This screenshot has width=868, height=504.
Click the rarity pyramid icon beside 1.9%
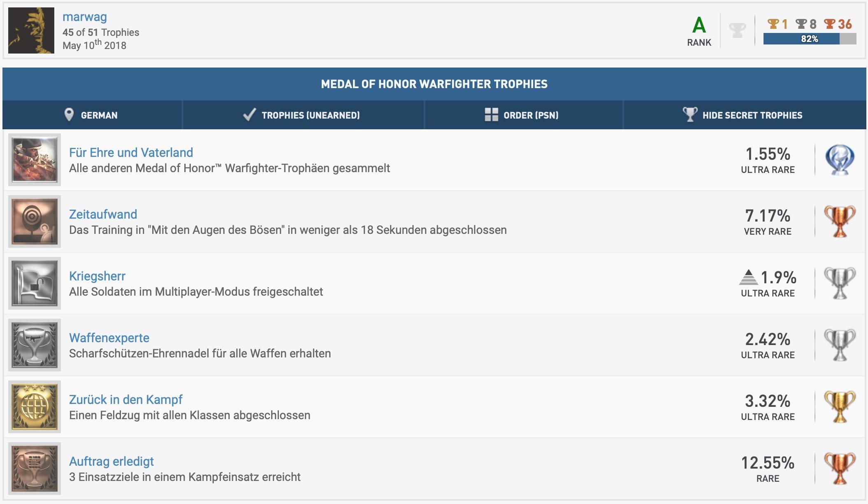point(748,277)
